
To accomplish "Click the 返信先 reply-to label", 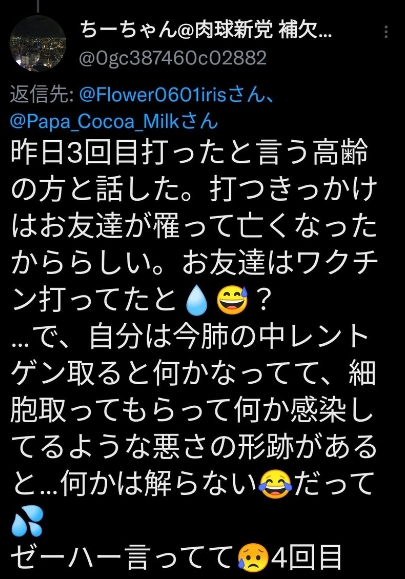I will [43, 95].
